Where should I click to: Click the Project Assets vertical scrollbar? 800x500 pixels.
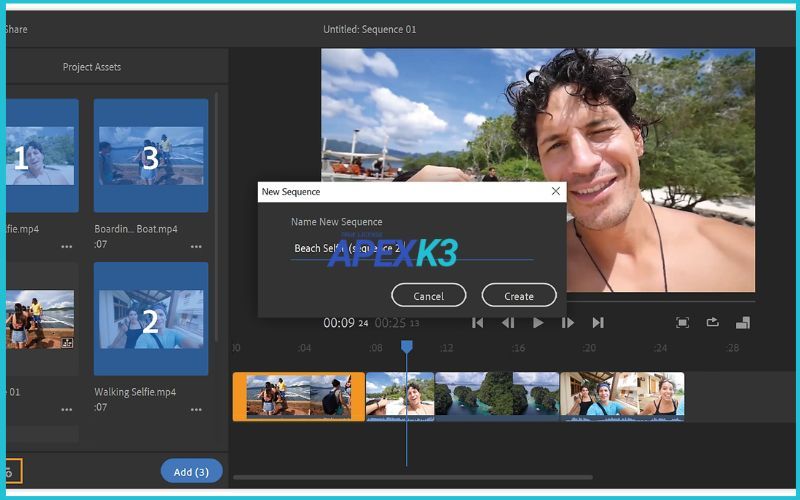click(x=216, y=217)
